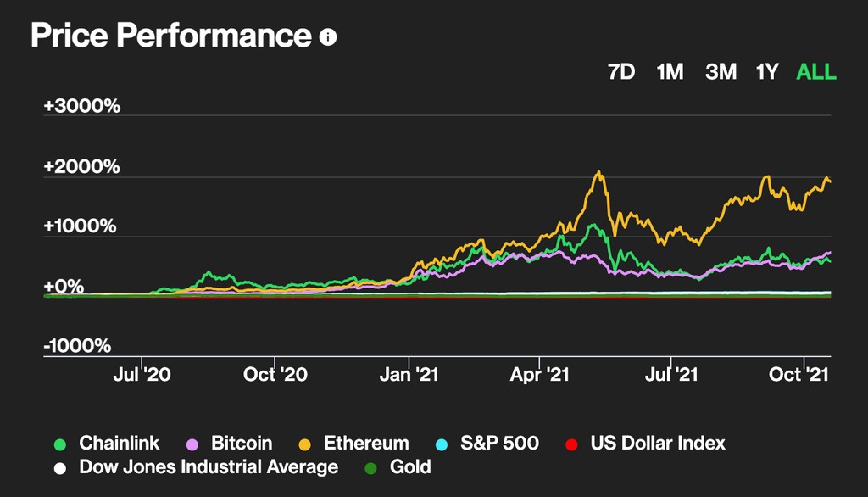This screenshot has height=497, width=868.
Task: Click the Oct '21 axis label
Action: pos(799,373)
